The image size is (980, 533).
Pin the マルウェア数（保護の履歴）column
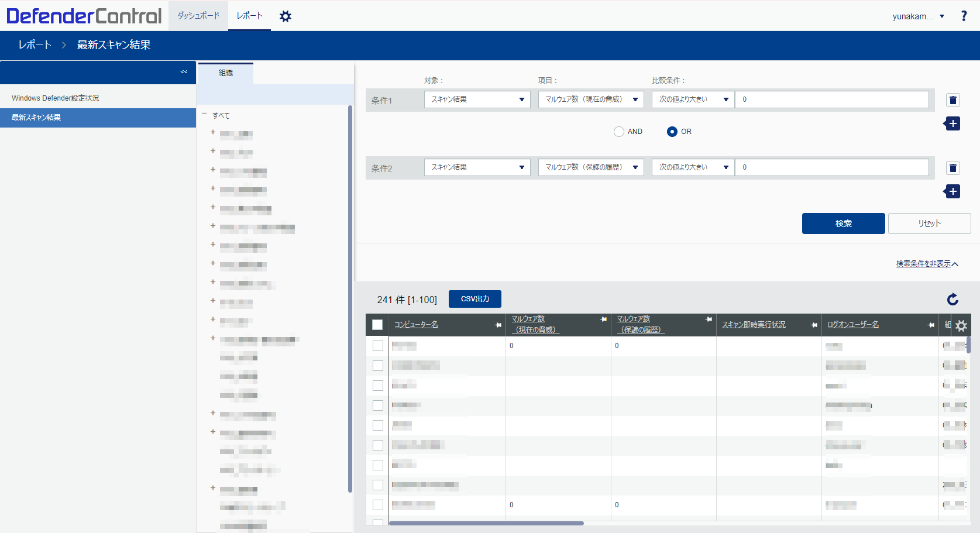[x=709, y=319]
